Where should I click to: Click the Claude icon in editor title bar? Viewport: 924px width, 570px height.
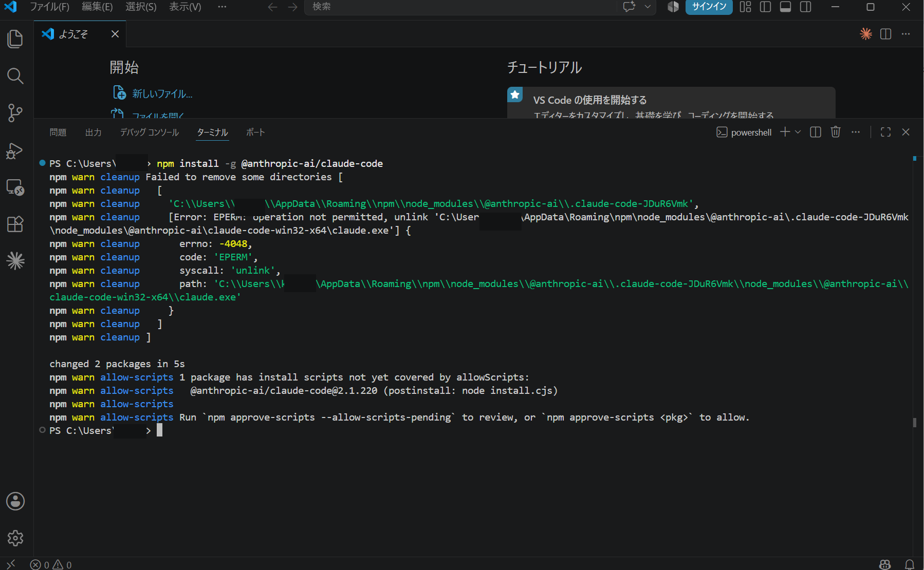tap(866, 34)
